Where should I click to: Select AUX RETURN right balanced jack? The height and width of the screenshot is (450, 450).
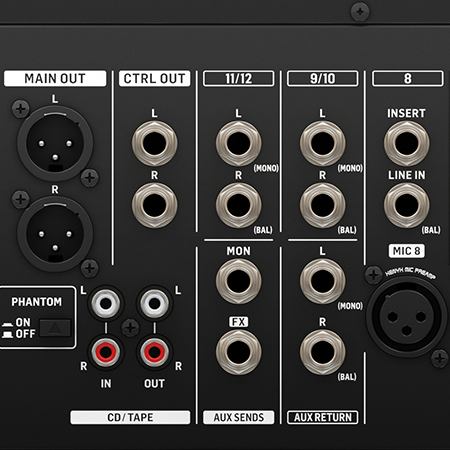tap(323, 352)
